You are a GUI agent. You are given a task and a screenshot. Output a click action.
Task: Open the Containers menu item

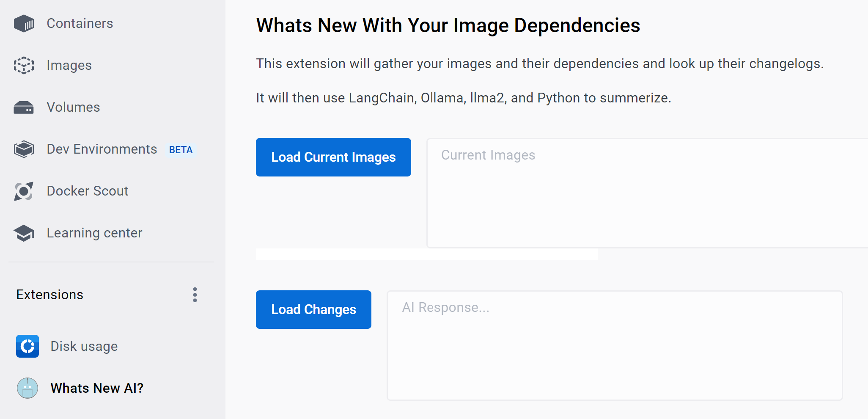80,23
